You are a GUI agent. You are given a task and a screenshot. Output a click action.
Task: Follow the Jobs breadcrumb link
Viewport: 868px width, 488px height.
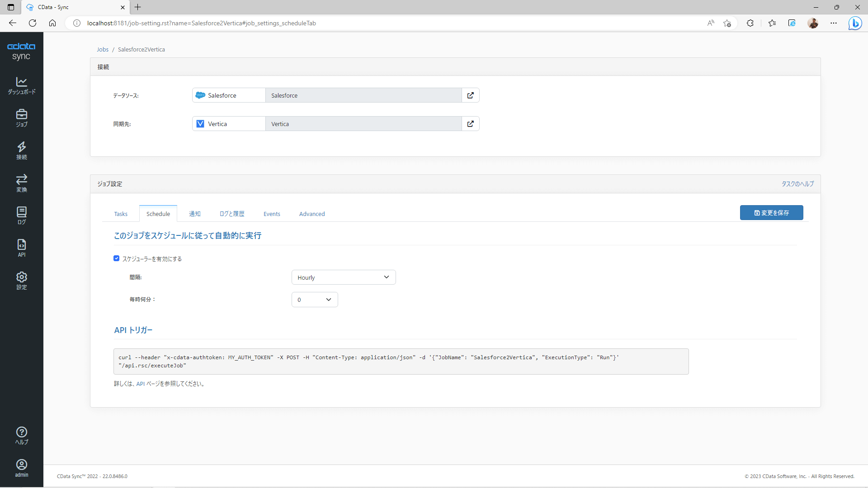[103, 50]
